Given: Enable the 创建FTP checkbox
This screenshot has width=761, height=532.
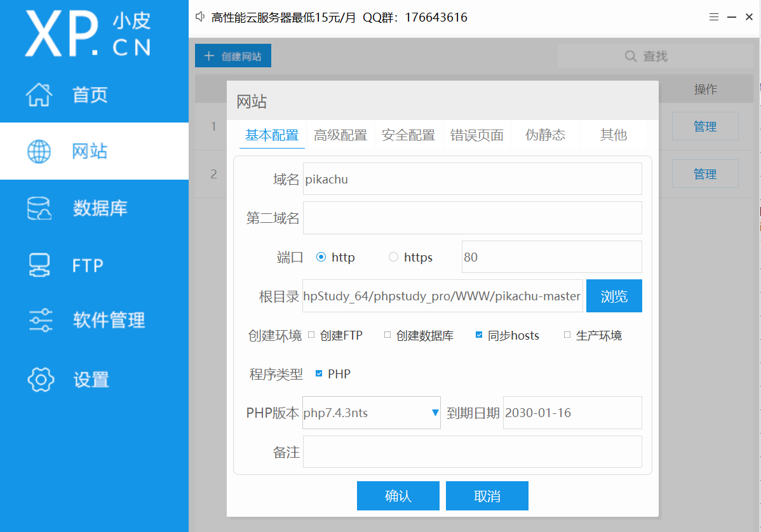Looking at the screenshot, I should (312, 335).
